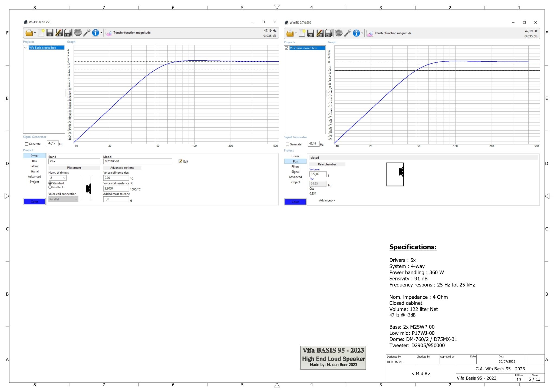554x392 pixels.
Task: Switch to Advanced tab in left window
Action: [x=34, y=177]
